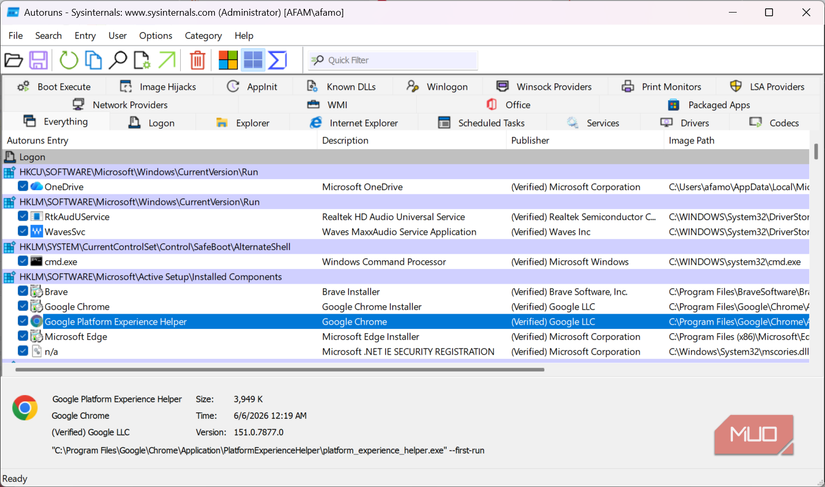Toggle the cmd.exe entry checkbox
Screen dimensions: 825x487
[23, 261]
